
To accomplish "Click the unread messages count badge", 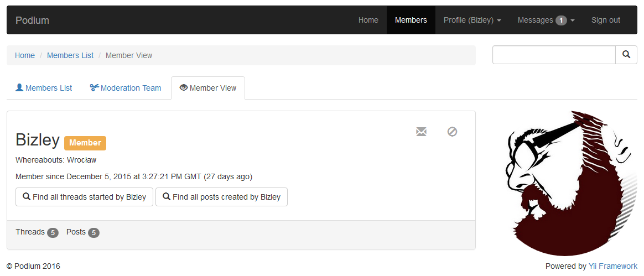I will pyautogui.click(x=561, y=20).
